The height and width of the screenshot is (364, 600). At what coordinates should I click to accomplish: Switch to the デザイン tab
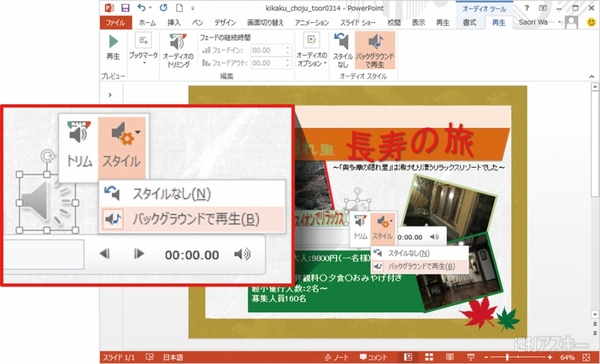pyautogui.click(x=225, y=23)
